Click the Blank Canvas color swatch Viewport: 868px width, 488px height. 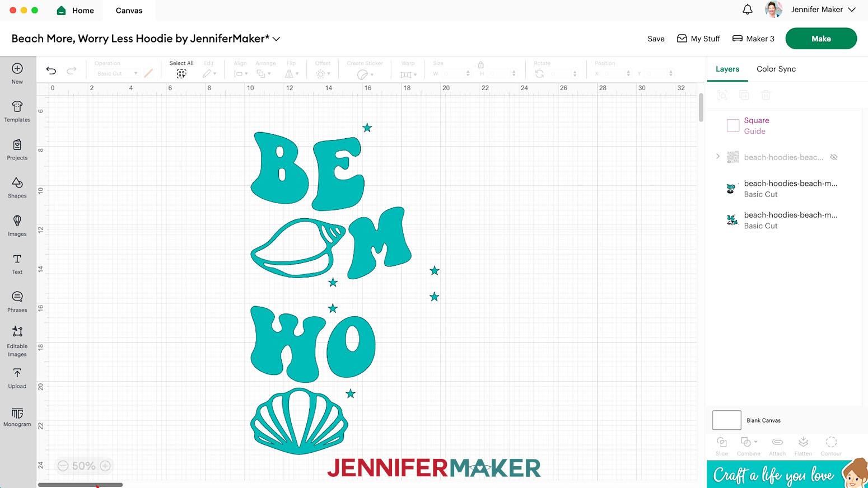pyautogui.click(x=727, y=420)
